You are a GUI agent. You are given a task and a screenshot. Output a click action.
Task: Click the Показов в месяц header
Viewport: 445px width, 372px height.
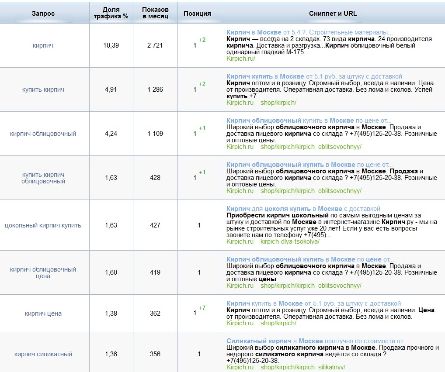pyautogui.click(x=155, y=13)
